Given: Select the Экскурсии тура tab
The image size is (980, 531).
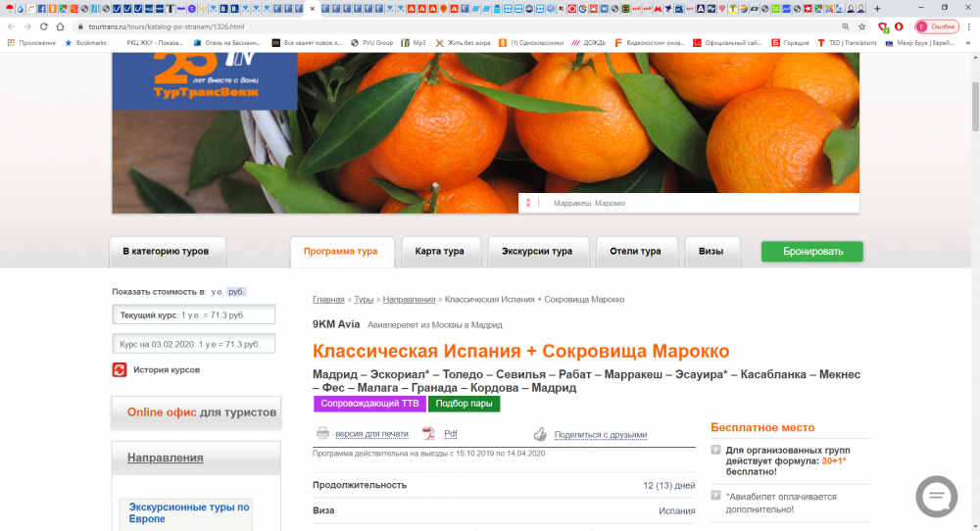Looking at the screenshot, I should tap(537, 252).
